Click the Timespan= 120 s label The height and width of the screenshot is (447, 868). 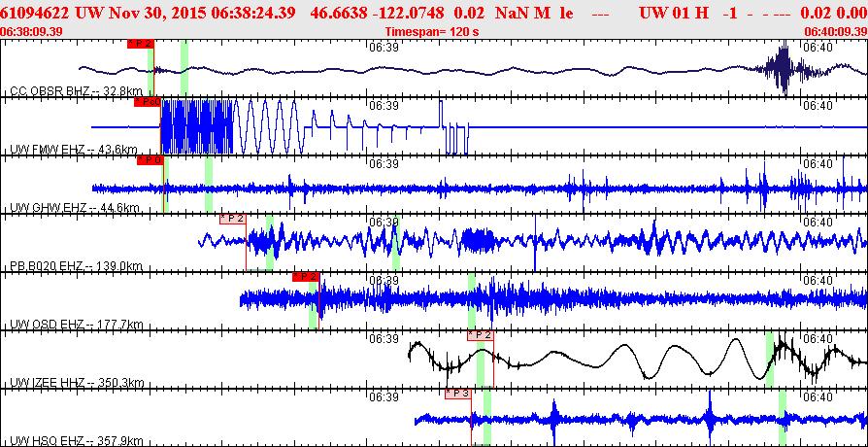[432, 32]
